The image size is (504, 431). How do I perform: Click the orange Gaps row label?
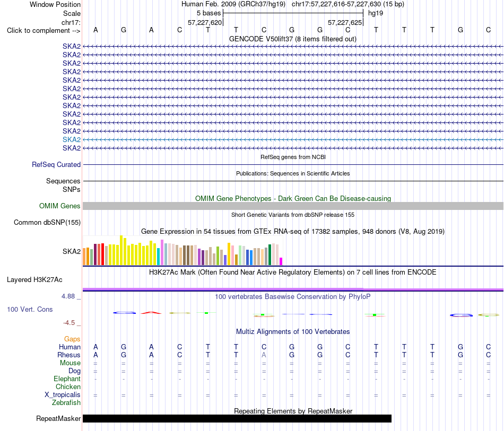coord(72,339)
